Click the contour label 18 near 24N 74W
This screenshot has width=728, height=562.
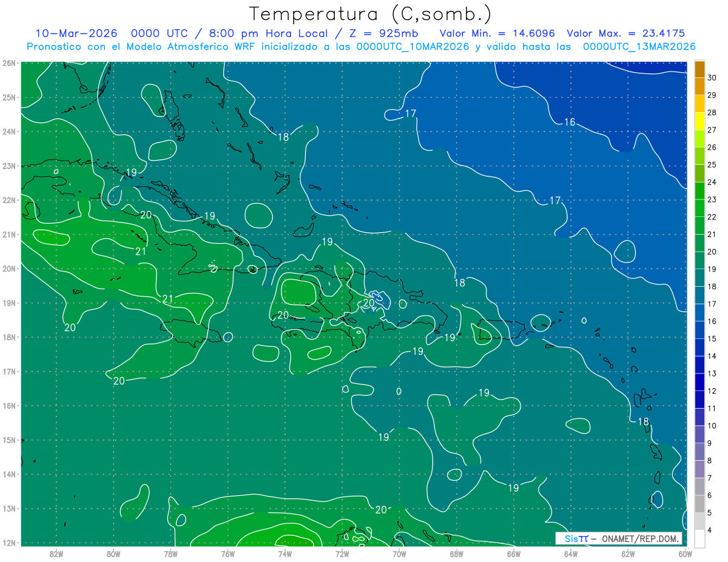pyautogui.click(x=283, y=137)
